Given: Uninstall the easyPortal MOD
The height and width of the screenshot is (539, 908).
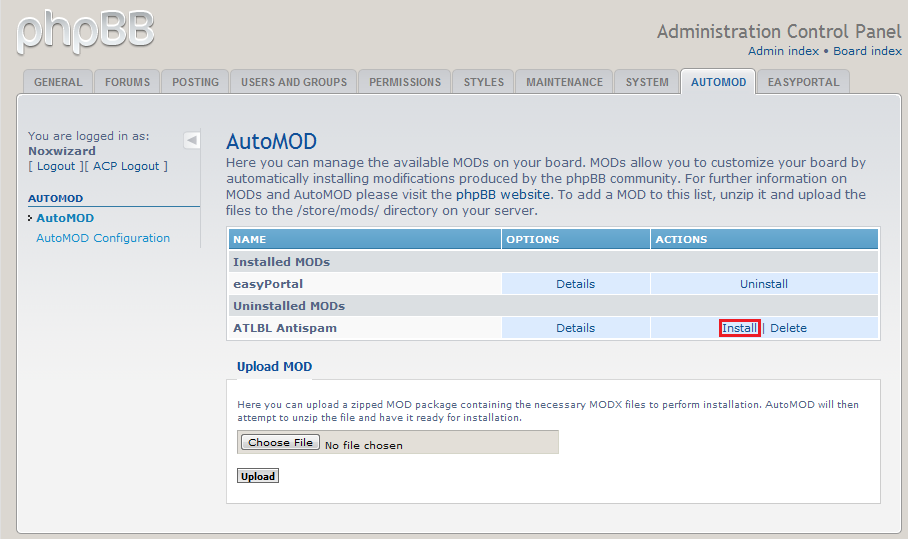Looking at the screenshot, I should pos(763,284).
